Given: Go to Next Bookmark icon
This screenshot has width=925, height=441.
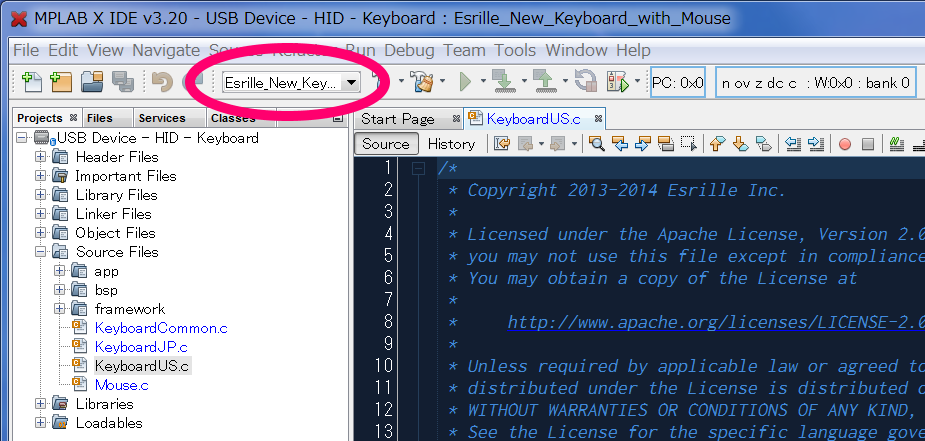Looking at the screenshot, I should click(740, 144).
